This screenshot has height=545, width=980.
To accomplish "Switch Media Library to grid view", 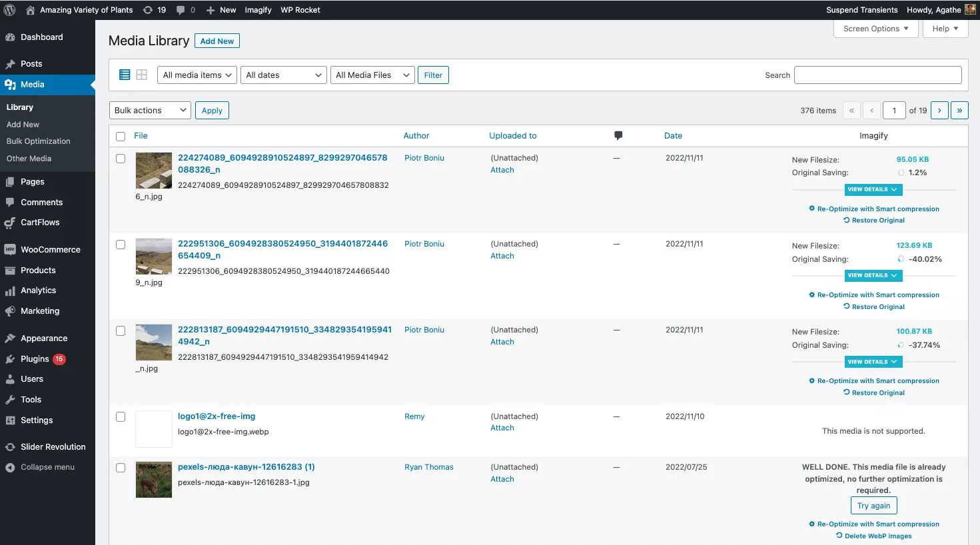I will click(140, 75).
